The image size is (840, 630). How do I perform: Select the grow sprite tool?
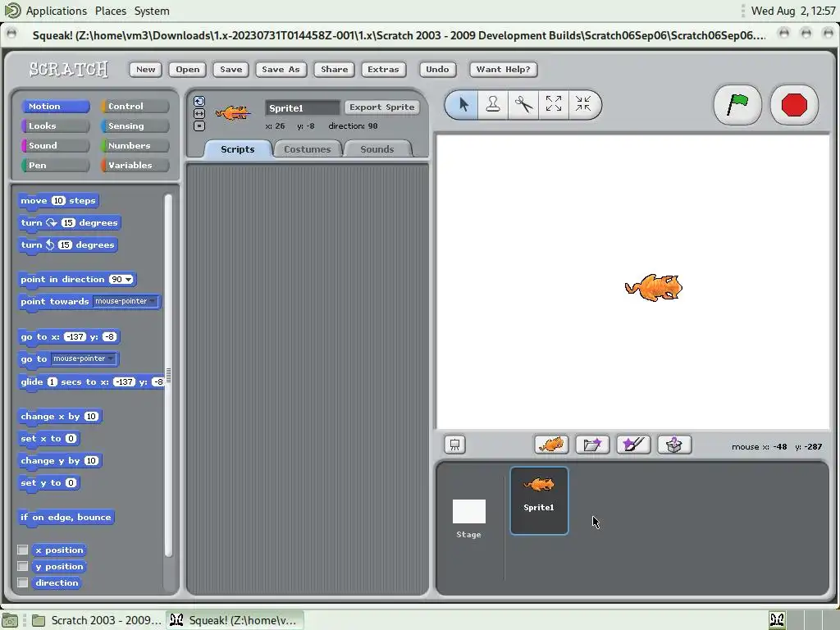554,104
